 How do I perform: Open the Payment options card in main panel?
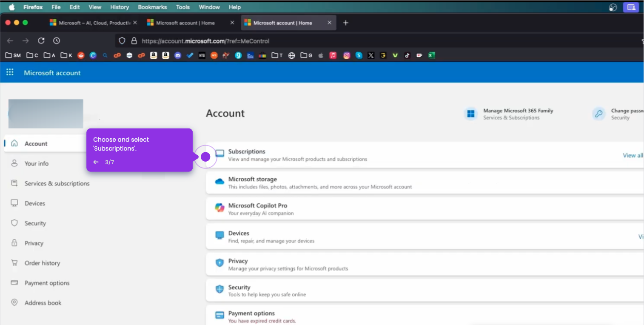pos(425,315)
